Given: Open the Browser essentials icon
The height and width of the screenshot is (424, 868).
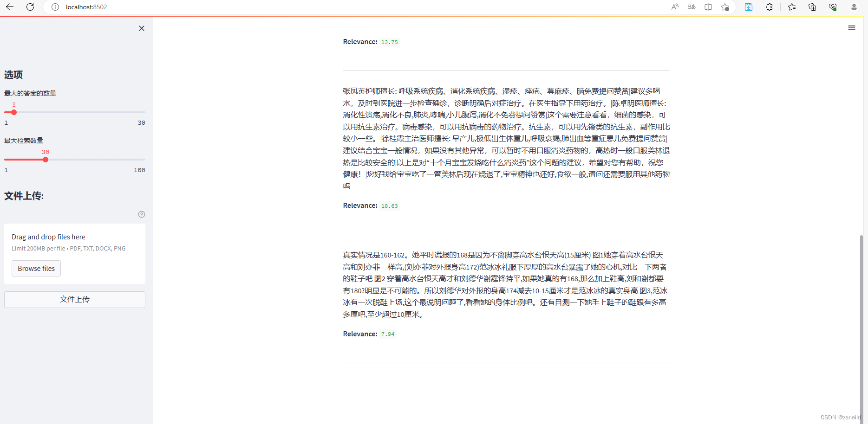Looking at the screenshot, I should click(x=833, y=7).
